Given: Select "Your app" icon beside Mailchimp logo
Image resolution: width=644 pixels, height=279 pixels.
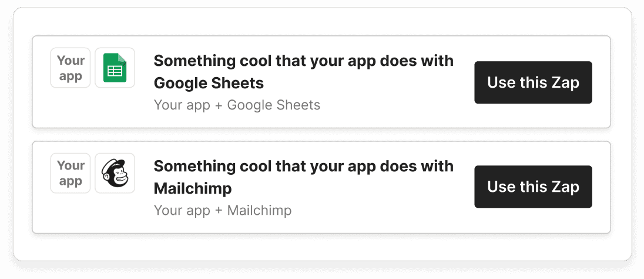Looking at the screenshot, I should point(71,173).
